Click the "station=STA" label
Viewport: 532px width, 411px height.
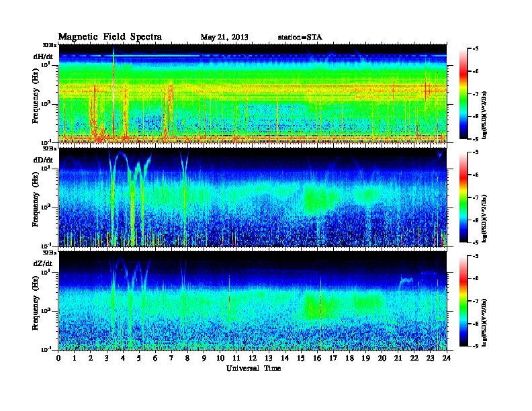point(300,37)
